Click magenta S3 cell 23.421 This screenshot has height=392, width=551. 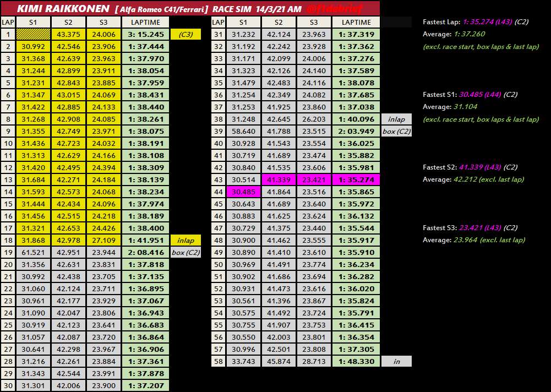point(314,179)
